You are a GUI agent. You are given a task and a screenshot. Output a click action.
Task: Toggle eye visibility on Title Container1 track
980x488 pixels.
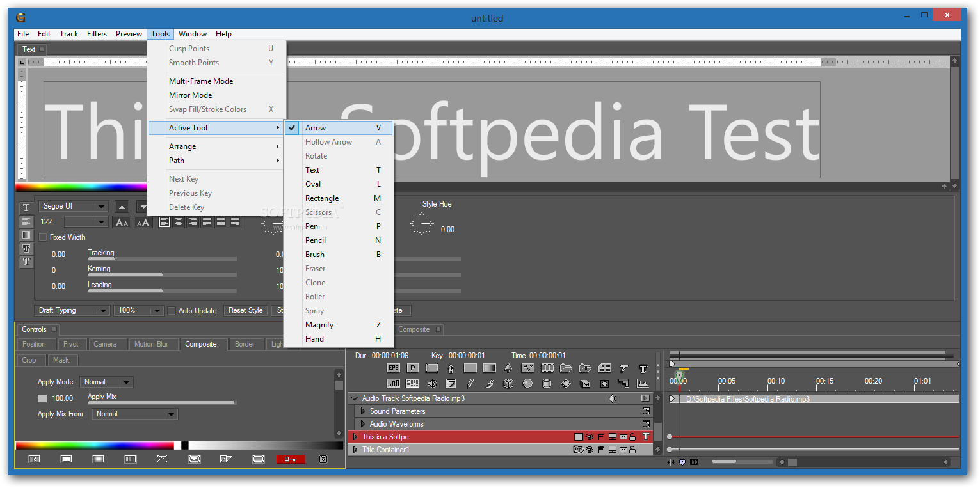pyautogui.click(x=590, y=450)
